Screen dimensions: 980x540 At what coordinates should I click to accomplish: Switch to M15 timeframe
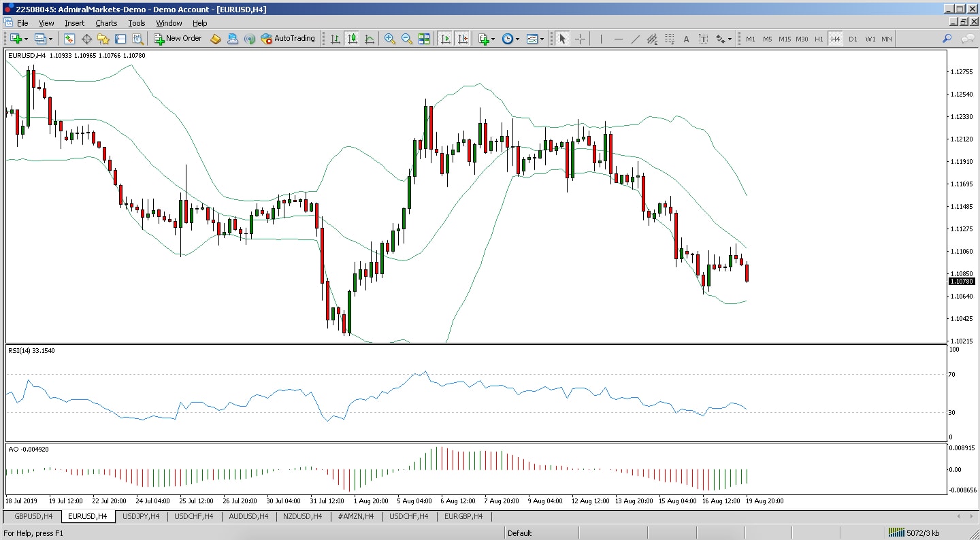785,39
